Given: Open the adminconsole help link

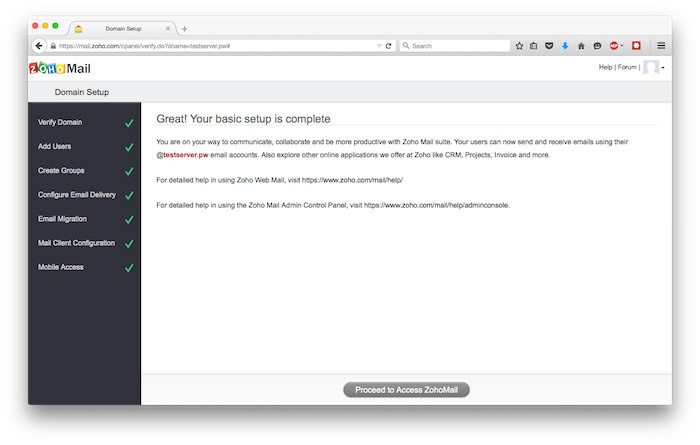Looking at the screenshot, I should [436, 205].
